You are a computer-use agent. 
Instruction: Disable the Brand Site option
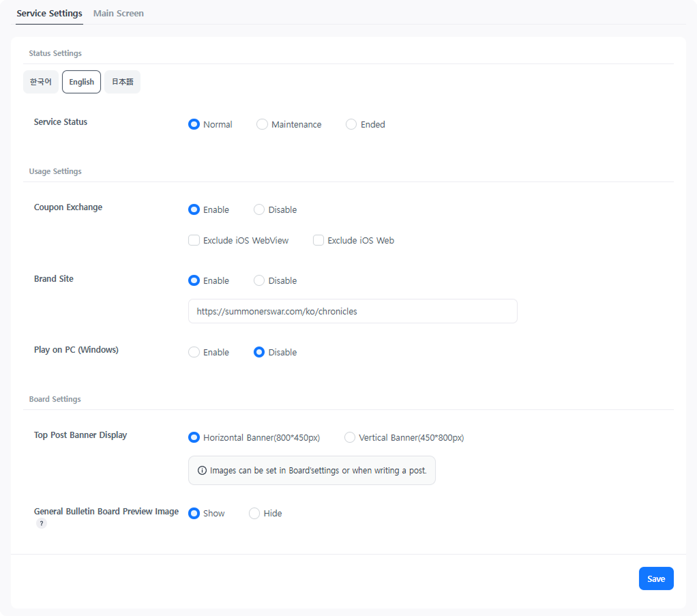(259, 281)
